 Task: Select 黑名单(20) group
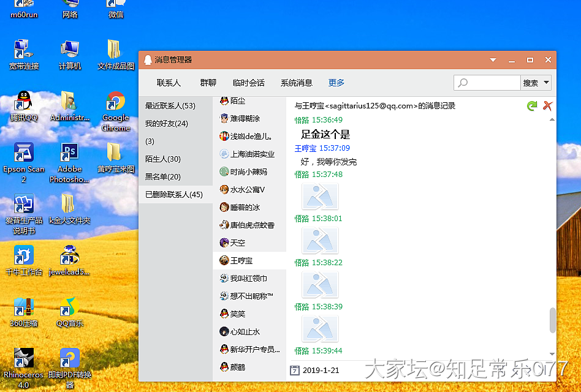coord(163,177)
